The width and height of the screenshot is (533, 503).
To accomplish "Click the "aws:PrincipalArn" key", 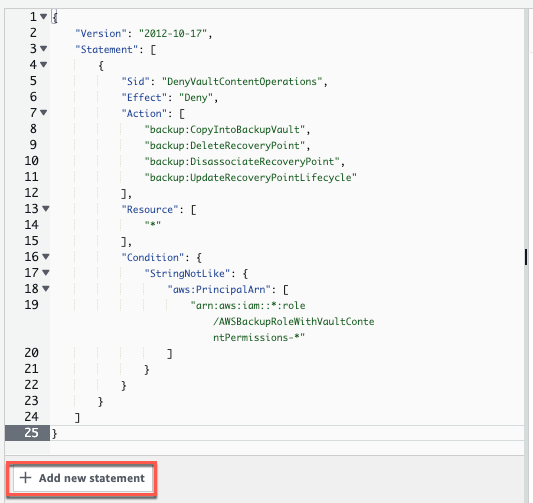I will [x=219, y=289].
